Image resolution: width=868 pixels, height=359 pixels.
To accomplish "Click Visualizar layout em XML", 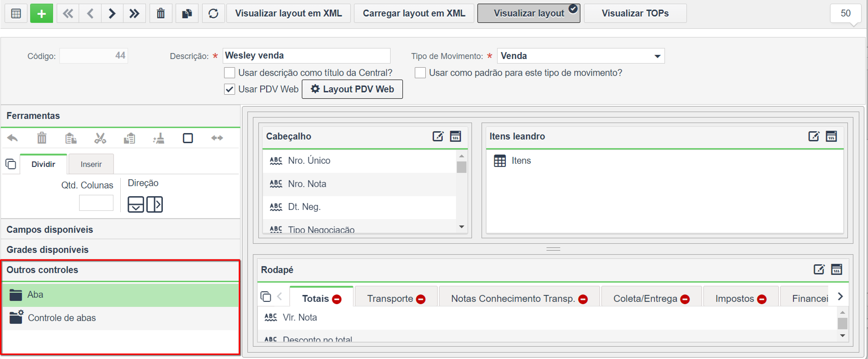I will (x=288, y=13).
